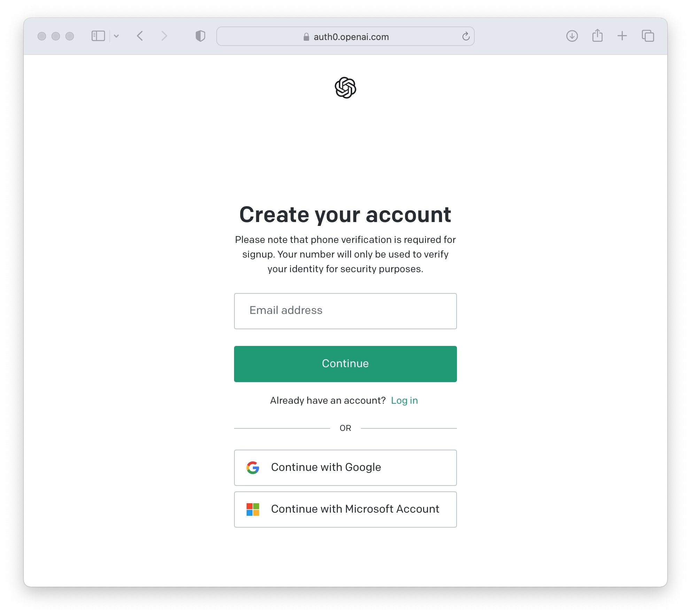Select Continue with Microsoft Account option
The image size is (691, 616).
click(345, 510)
